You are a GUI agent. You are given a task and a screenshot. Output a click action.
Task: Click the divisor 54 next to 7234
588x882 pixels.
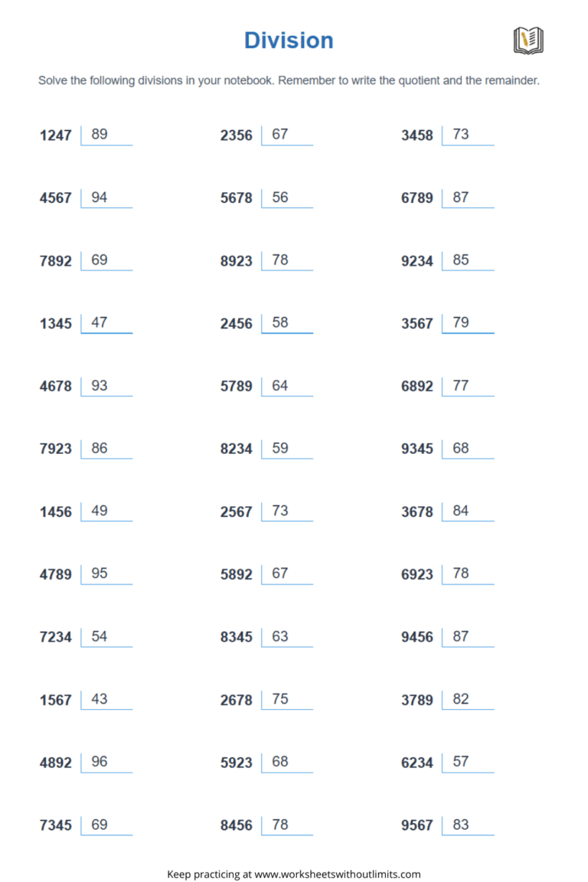(100, 637)
